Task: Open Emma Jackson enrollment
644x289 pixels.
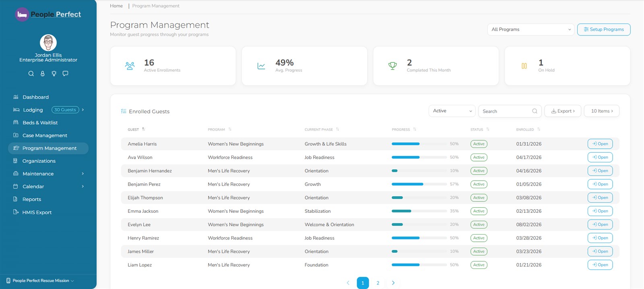Action: pos(600,211)
